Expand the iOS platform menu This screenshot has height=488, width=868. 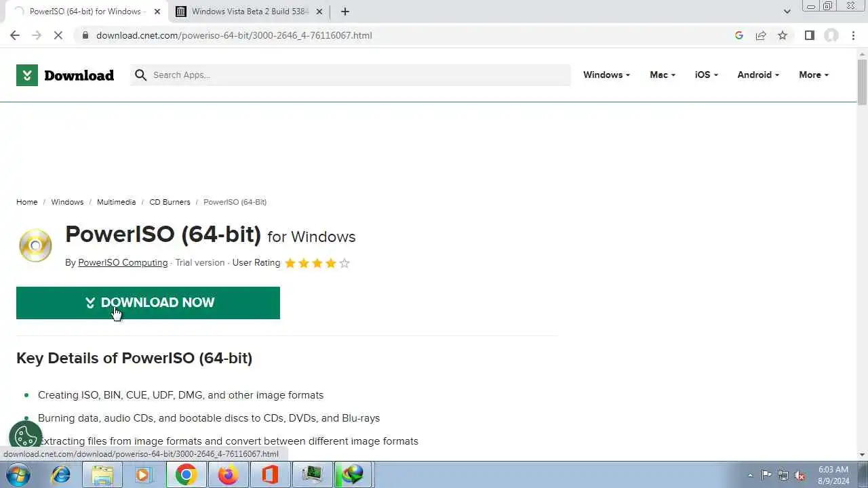707,75
